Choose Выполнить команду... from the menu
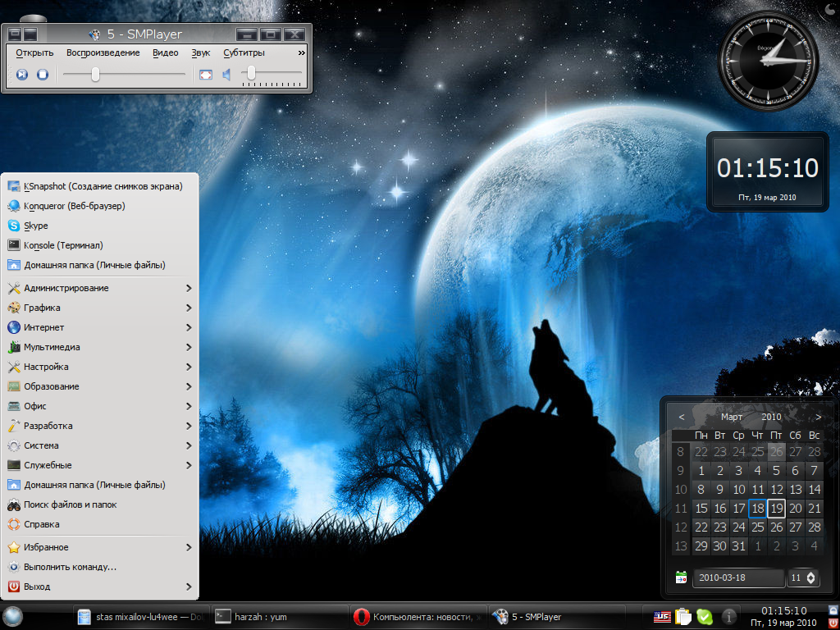This screenshot has width=840, height=630. (99, 567)
